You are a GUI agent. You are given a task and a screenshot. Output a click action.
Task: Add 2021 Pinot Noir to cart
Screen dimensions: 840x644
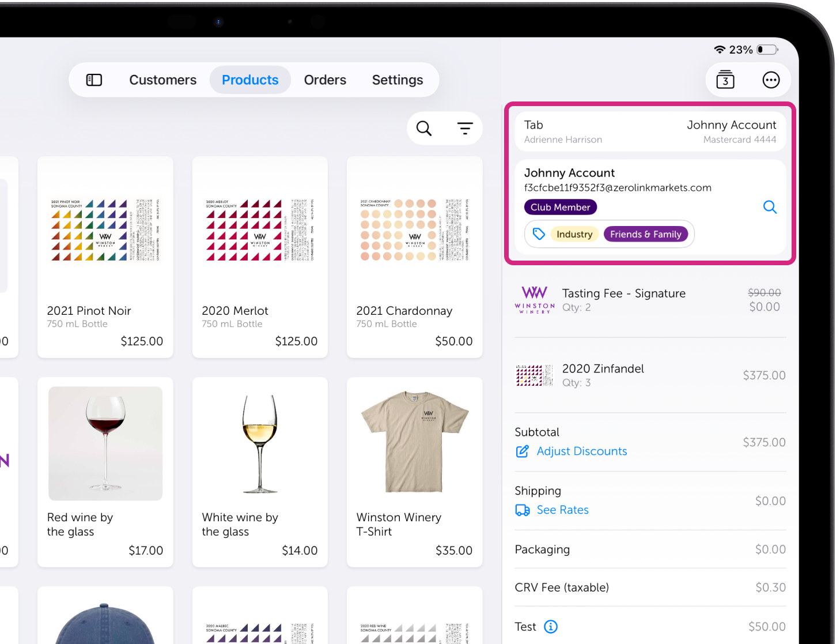click(105, 257)
